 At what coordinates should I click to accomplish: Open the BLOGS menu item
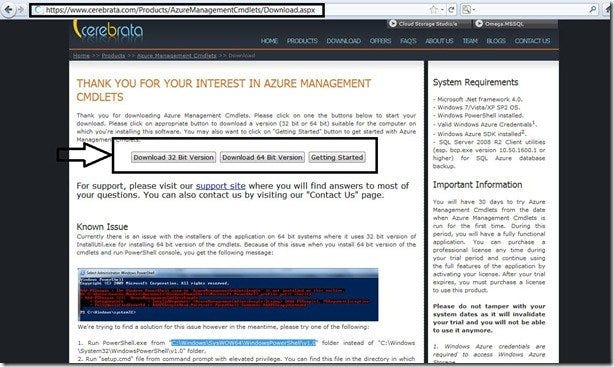(496, 41)
